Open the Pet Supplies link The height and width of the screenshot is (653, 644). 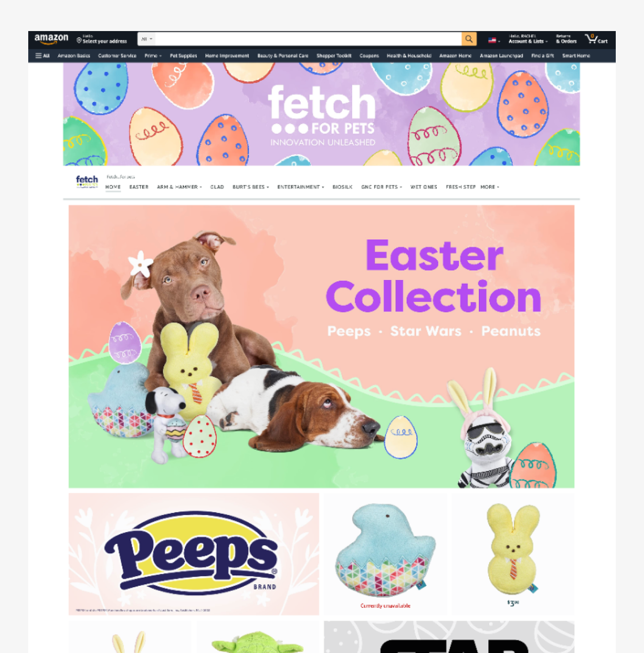(x=183, y=56)
